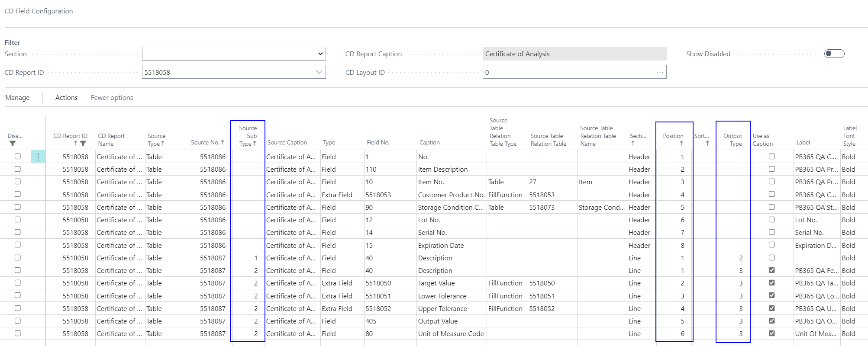Screen dimensions: 868x346
Task: Select the Storage Condition C... caption cell
Action: (x=452, y=207)
